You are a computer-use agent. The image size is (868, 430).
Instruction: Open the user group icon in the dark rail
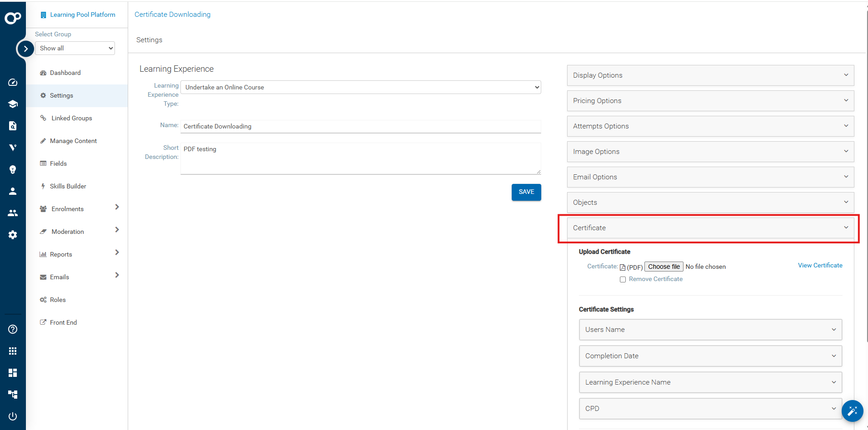coord(13,213)
